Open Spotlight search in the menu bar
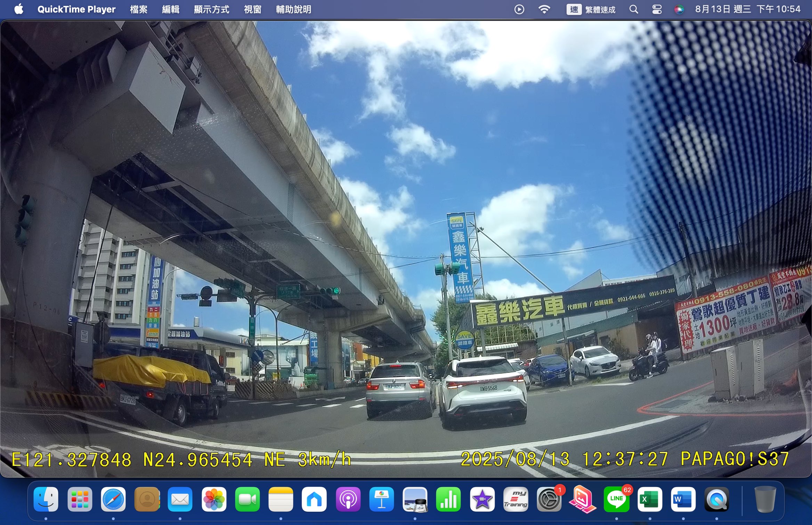 634,9
